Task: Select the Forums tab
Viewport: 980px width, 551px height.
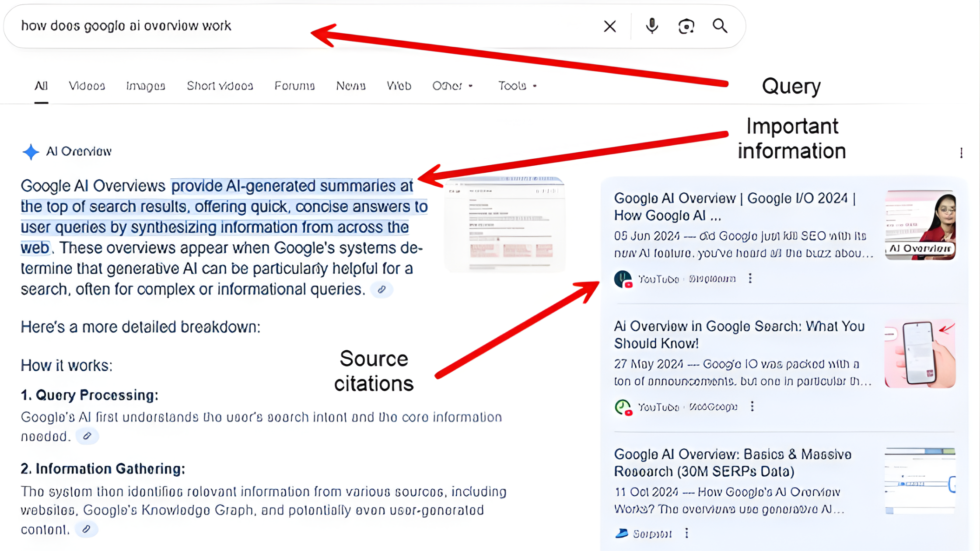Action: pyautogui.click(x=294, y=86)
